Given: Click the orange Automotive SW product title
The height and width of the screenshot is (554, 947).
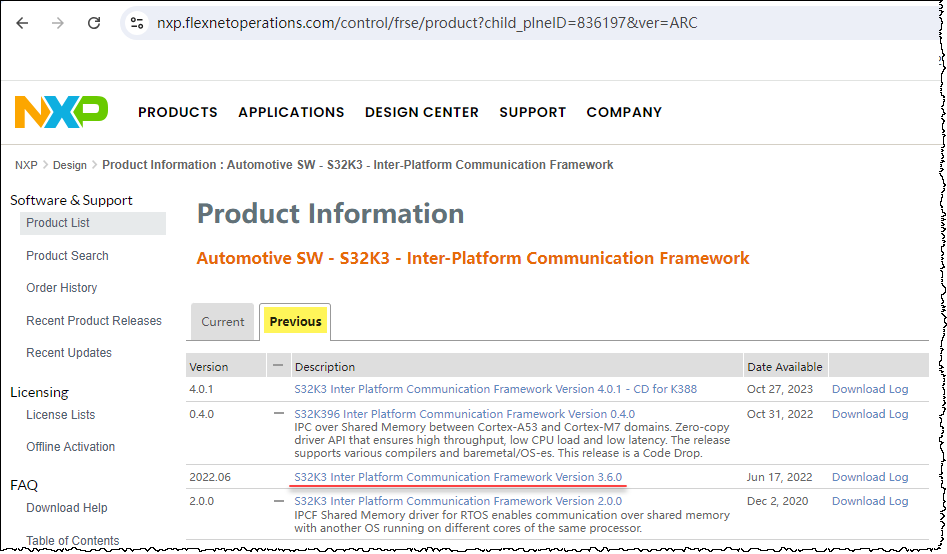Looking at the screenshot, I should point(473,258).
